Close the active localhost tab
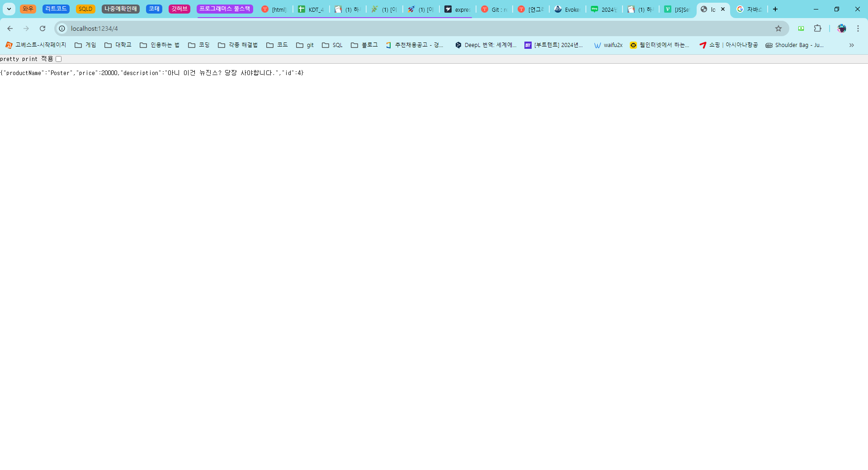Image resolution: width=868 pixels, height=470 pixels. (x=723, y=9)
